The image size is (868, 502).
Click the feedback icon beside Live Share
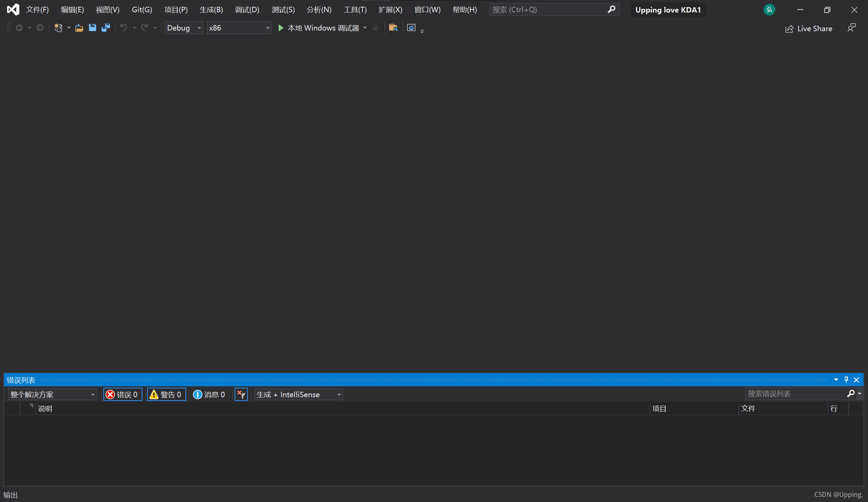click(x=851, y=28)
